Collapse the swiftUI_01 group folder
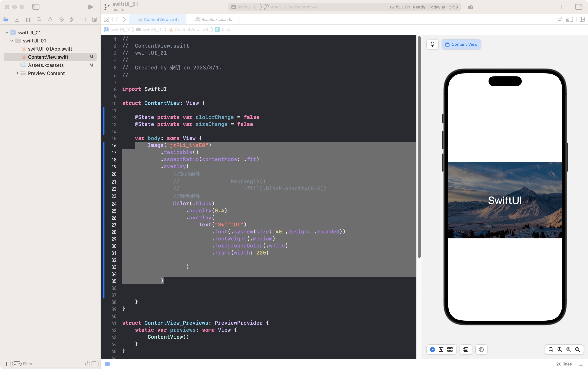 [x=12, y=41]
